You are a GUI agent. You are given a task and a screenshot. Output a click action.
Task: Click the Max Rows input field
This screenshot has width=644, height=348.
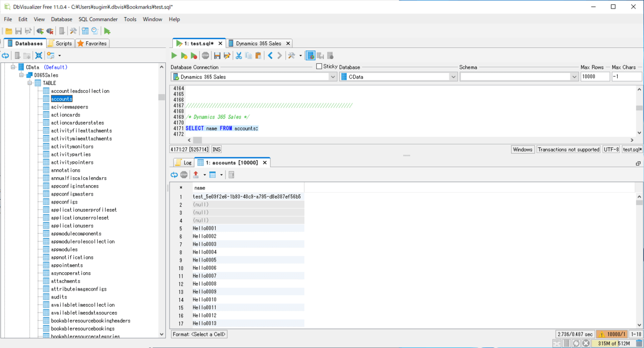(595, 77)
